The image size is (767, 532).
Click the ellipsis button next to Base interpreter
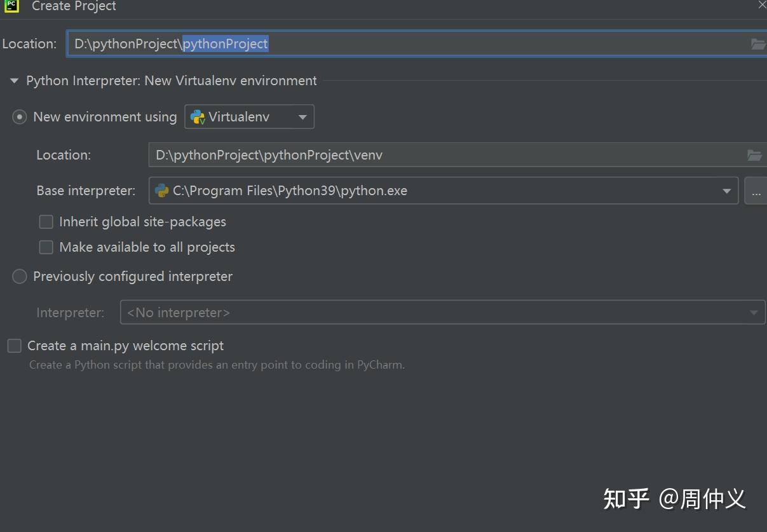[x=756, y=191]
